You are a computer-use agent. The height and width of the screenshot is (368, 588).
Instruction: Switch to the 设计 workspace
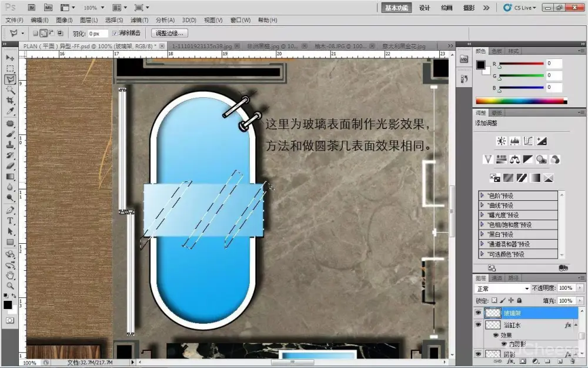point(425,8)
